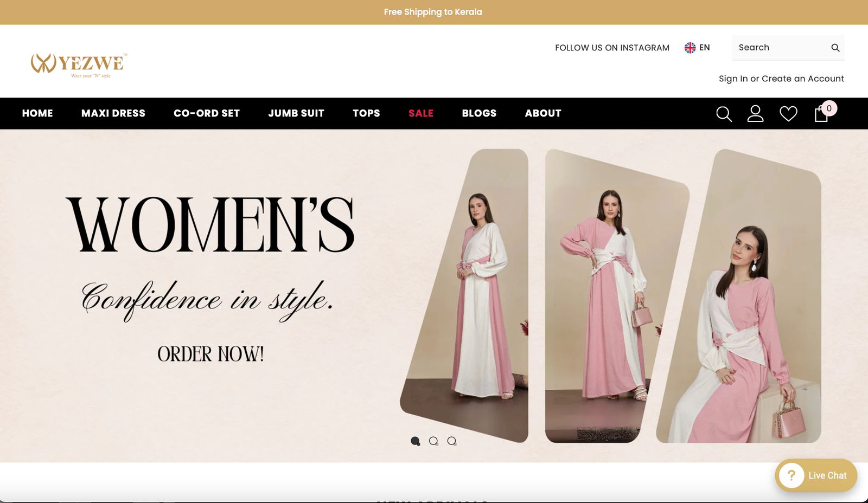Click the Sign In link
This screenshot has width=868, height=503.
733,79
